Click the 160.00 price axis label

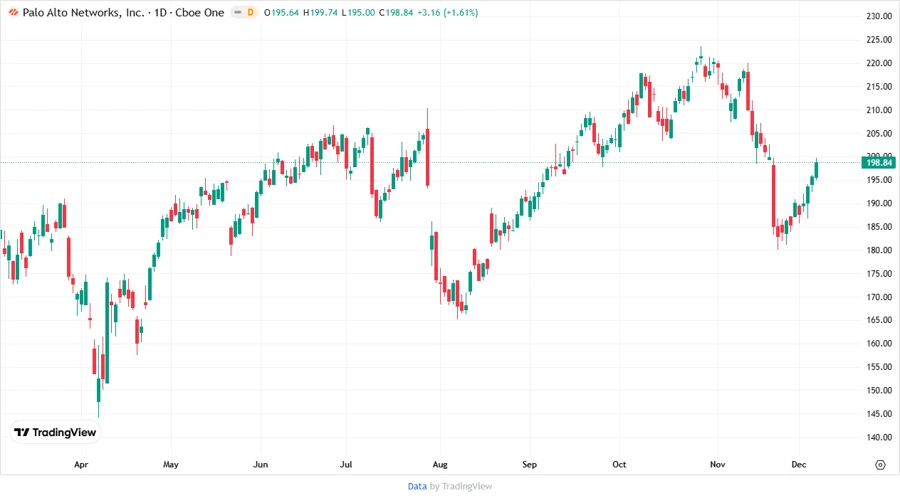[x=879, y=344]
